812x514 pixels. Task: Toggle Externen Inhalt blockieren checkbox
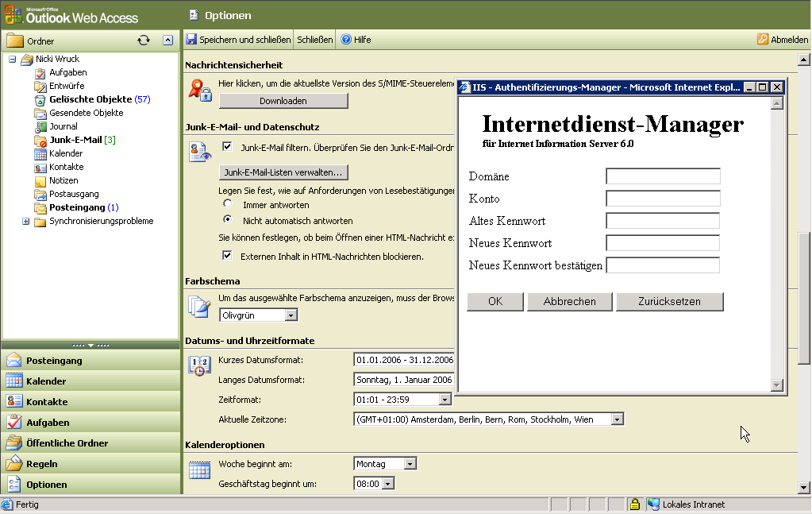(227, 256)
